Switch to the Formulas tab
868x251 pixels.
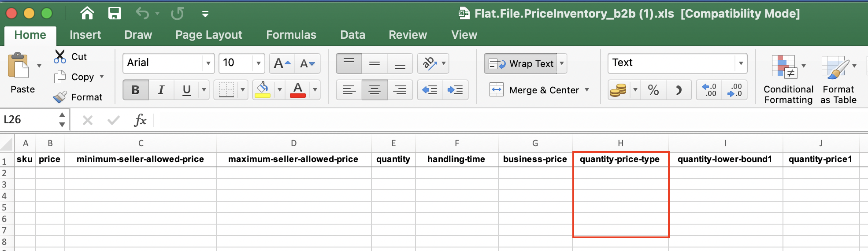(291, 35)
